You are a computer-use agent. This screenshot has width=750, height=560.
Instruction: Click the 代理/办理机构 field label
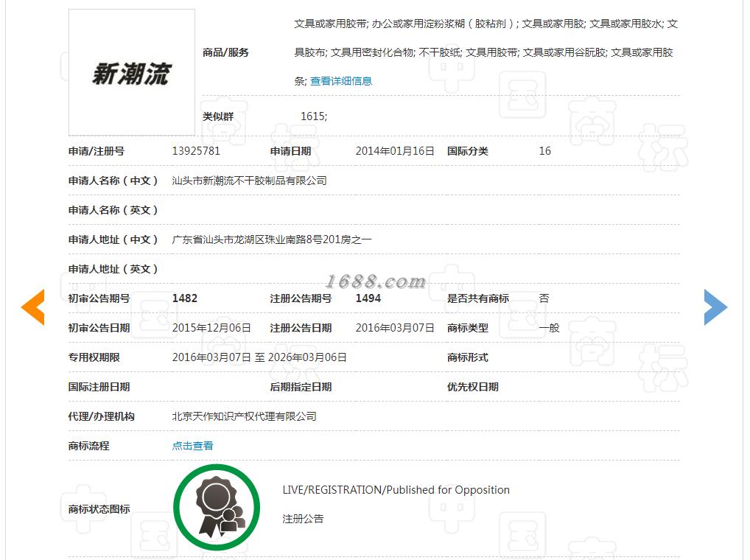(102, 416)
